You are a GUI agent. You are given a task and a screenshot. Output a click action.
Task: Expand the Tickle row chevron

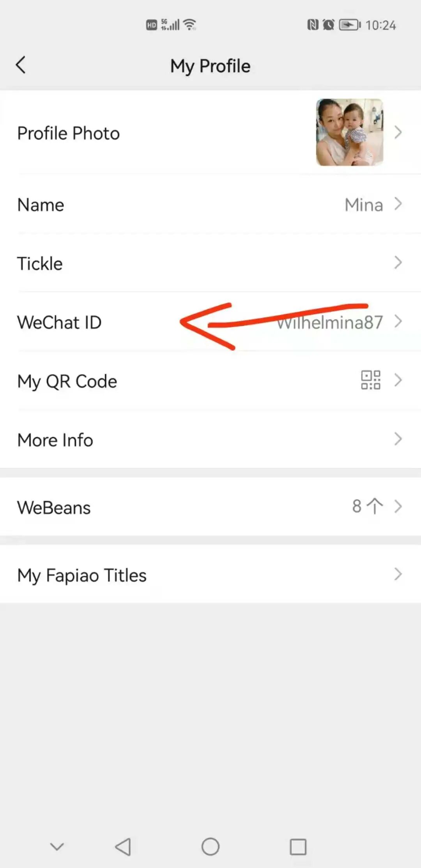point(398,263)
